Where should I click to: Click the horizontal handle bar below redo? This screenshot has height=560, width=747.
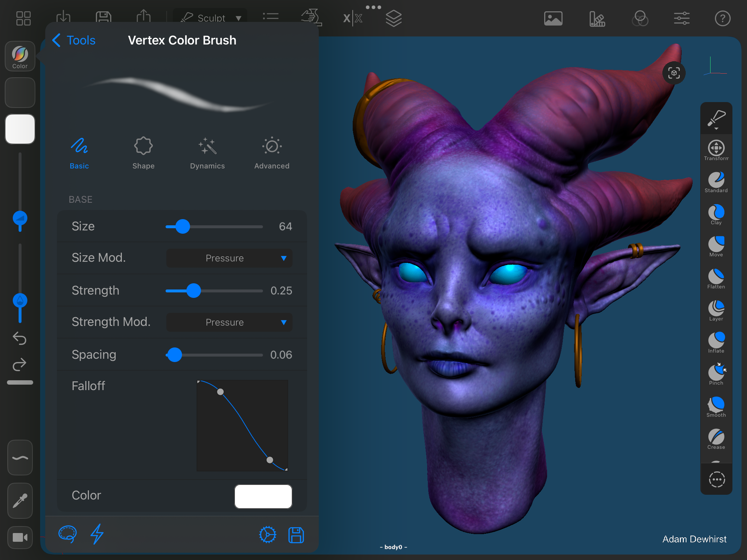(x=20, y=382)
